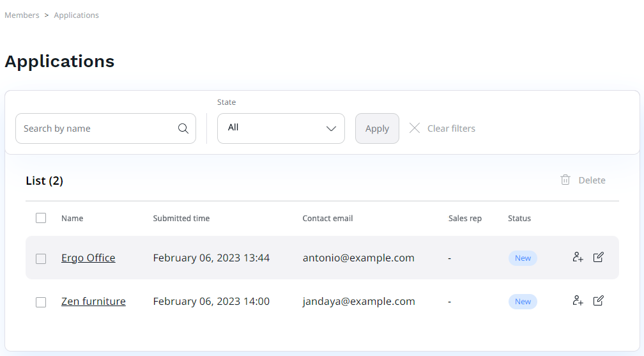This screenshot has width=644, height=356.
Task: Click the assign sales rep icon for Ergo Office
Action: click(x=578, y=258)
